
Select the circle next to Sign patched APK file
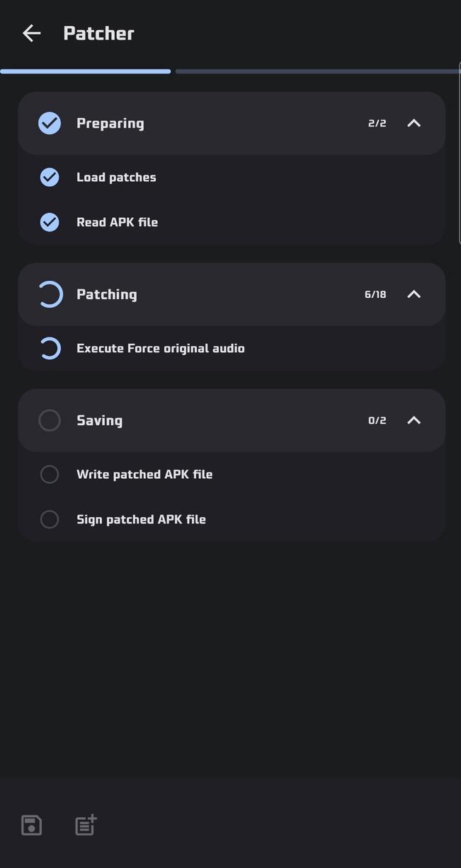50,519
